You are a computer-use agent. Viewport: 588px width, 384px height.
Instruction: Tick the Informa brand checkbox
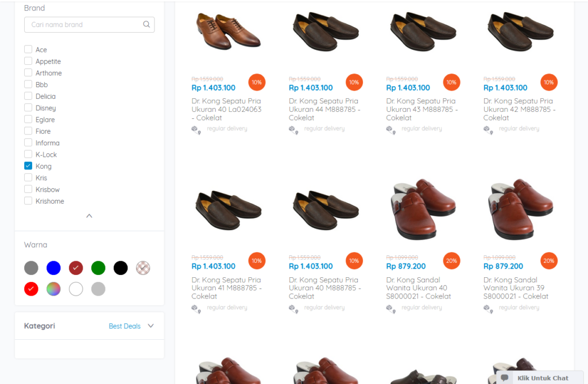coord(28,143)
